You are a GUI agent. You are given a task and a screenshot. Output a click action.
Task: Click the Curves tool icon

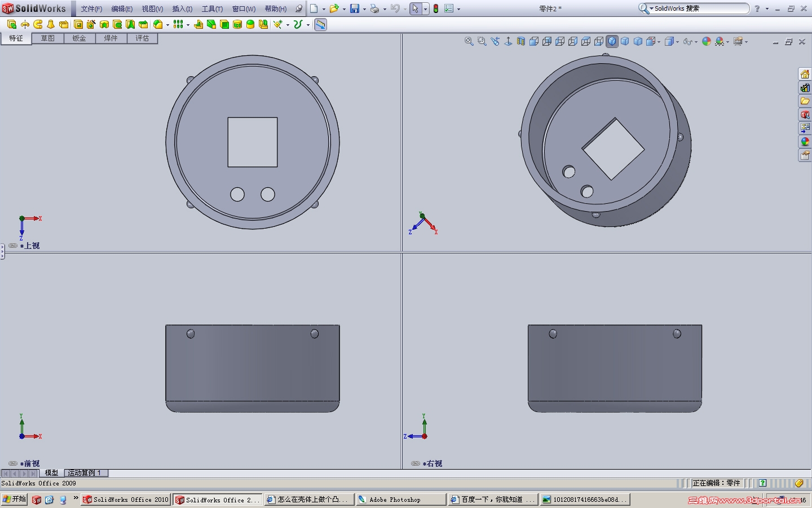point(298,24)
